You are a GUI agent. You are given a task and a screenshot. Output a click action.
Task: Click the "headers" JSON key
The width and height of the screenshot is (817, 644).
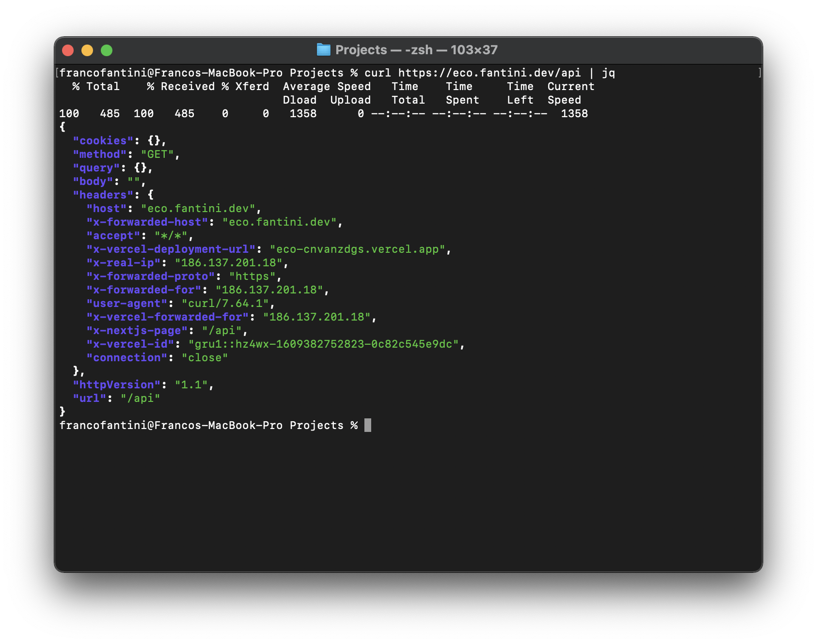[x=103, y=195]
